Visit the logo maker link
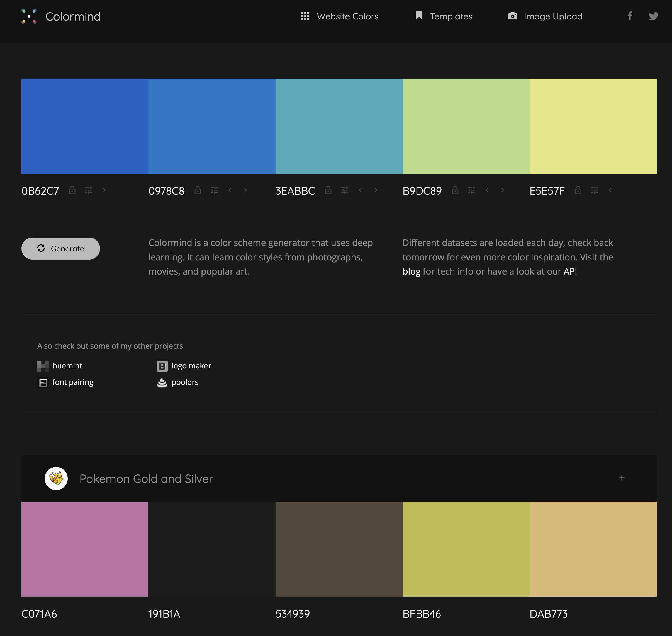672x636 pixels. click(x=191, y=366)
